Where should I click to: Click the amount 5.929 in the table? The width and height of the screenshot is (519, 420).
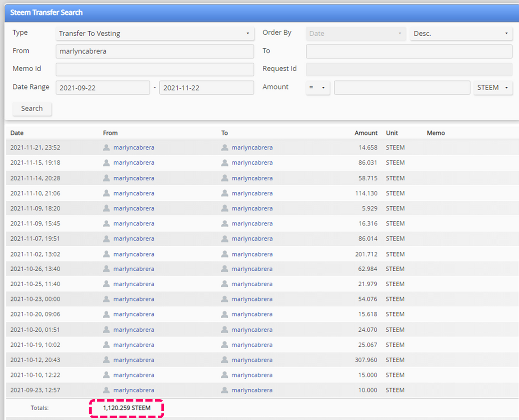[369, 208]
